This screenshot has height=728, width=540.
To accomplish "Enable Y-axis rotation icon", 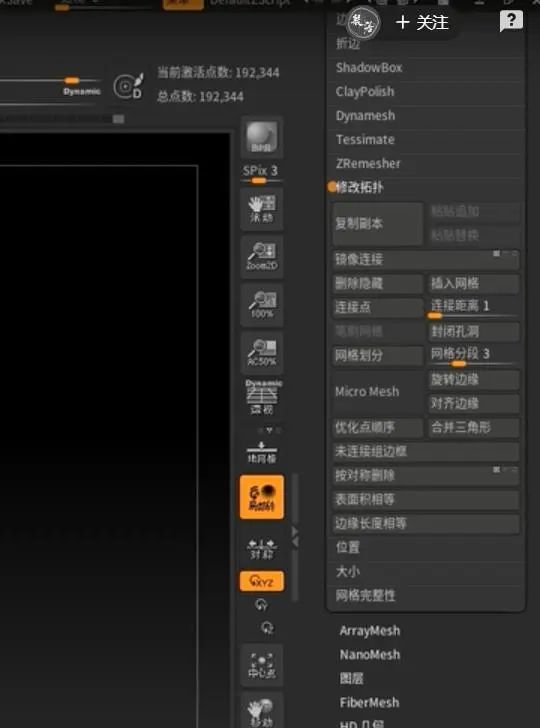I will 262,604.
